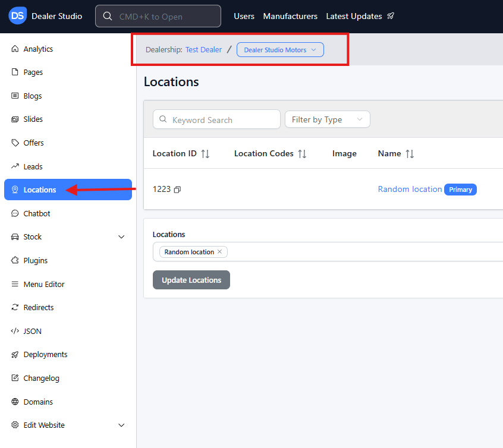Open the Filter by Type dropdown
Screen dimensions: 503x448
[x=327, y=119]
